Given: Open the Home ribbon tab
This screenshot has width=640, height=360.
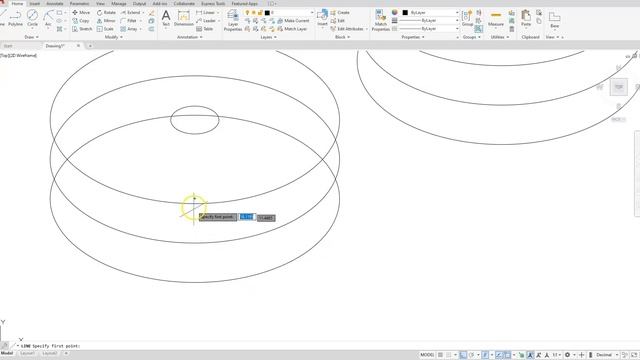Looking at the screenshot, I should tap(17, 3).
